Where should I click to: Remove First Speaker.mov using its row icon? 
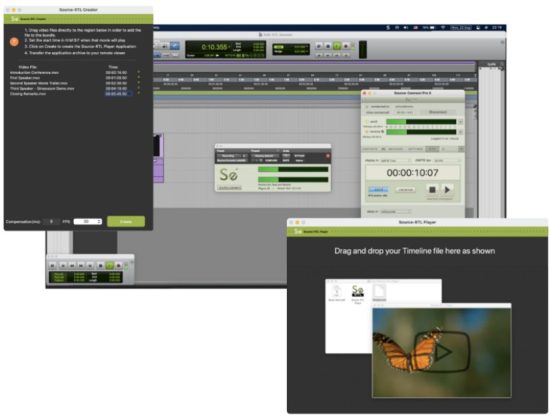coord(139,78)
